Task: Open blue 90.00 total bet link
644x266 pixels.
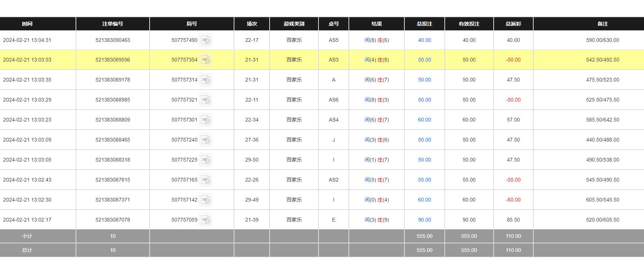Action: pos(424,220)
